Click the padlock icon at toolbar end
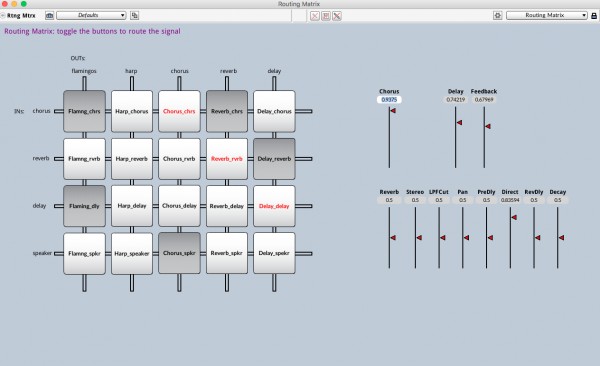The image size is (600, 366). pos(594,16)
